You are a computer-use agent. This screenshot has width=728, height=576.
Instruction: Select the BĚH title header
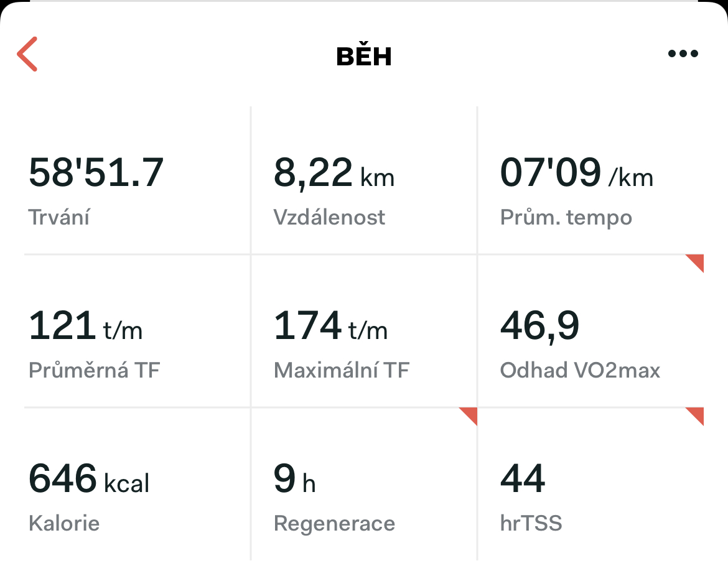(364, 55)
